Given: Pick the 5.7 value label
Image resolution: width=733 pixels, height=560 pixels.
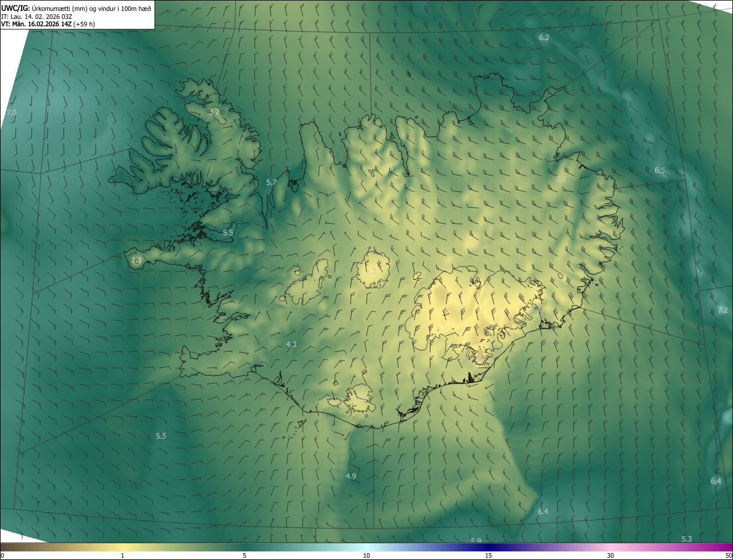Looking at the screenshot, I should (271, 182).
